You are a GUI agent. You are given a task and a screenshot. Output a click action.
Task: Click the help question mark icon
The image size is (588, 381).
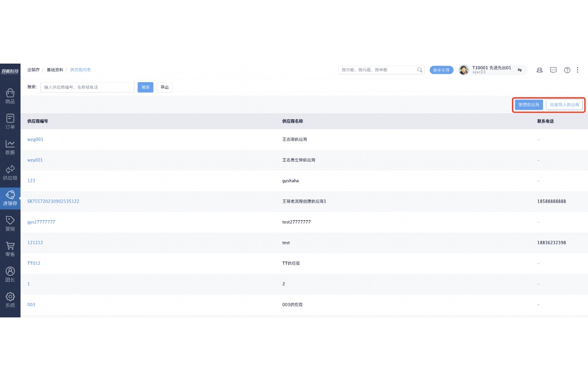[567, 70]
